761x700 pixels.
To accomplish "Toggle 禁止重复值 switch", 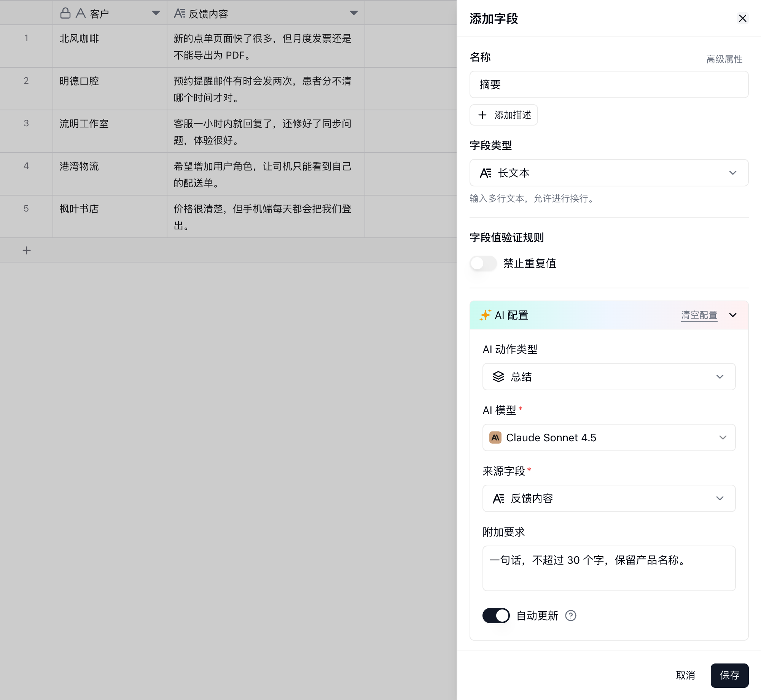I will click(483, 263).
